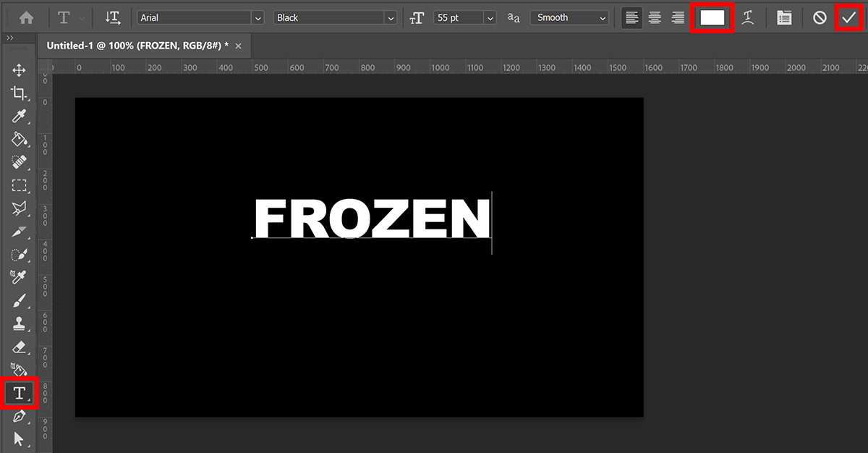Switch to the Eraser tool
This screenshot has width=868, height=453.
tap(19, 347)
